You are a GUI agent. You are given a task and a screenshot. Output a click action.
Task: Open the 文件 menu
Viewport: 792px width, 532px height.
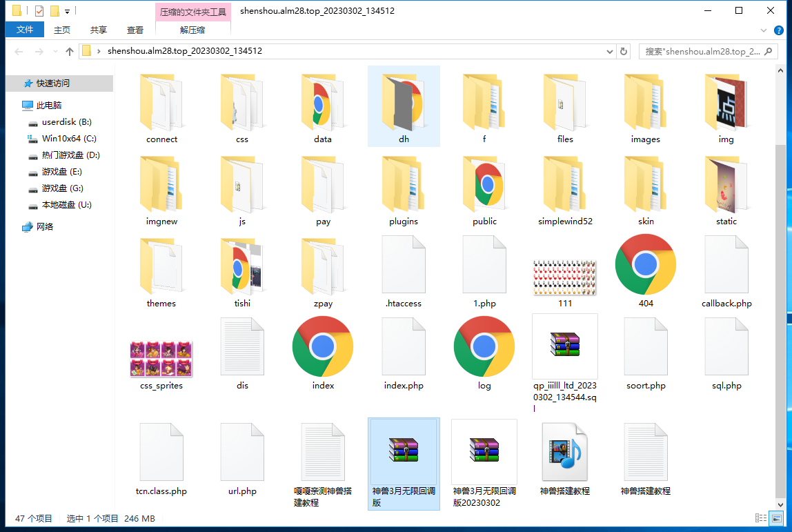tap(25, 30)
